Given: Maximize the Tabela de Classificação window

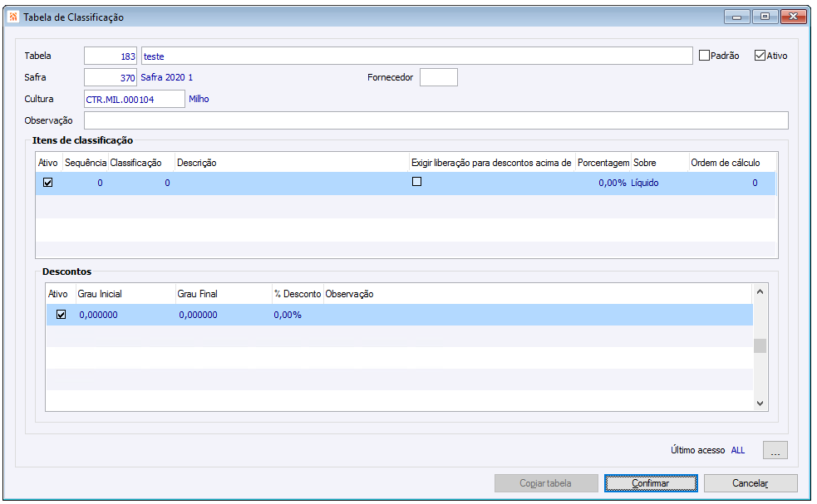Looking at the screenshot, I should (765, 17).
